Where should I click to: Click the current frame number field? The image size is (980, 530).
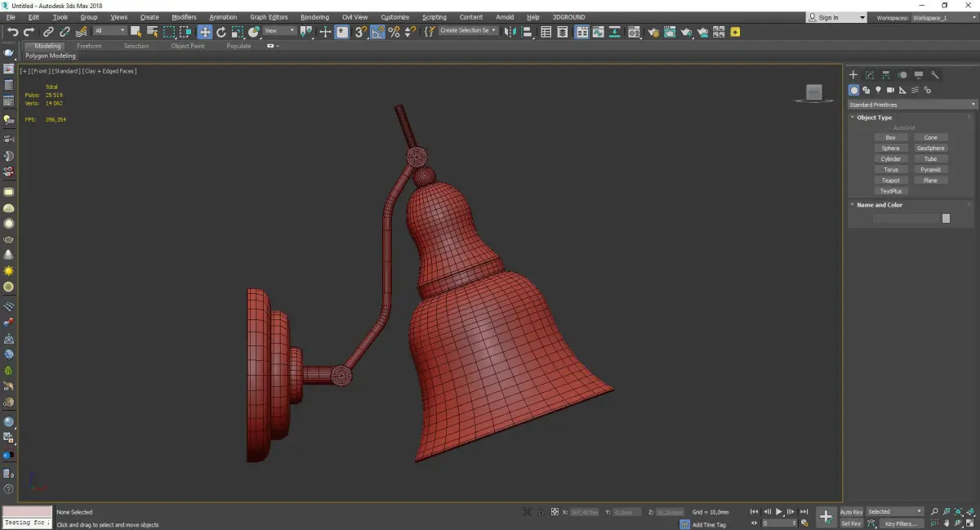(778, 523)
